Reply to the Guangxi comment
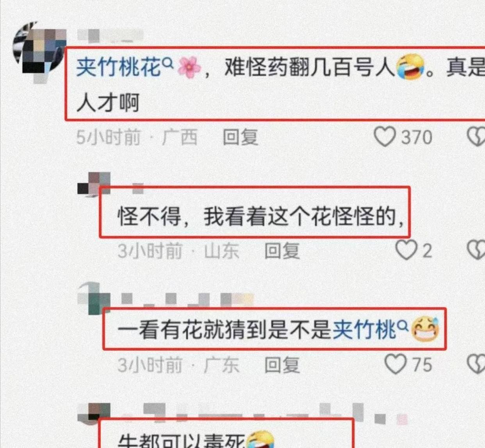485x448 pixels. click(x=240, y=137)
